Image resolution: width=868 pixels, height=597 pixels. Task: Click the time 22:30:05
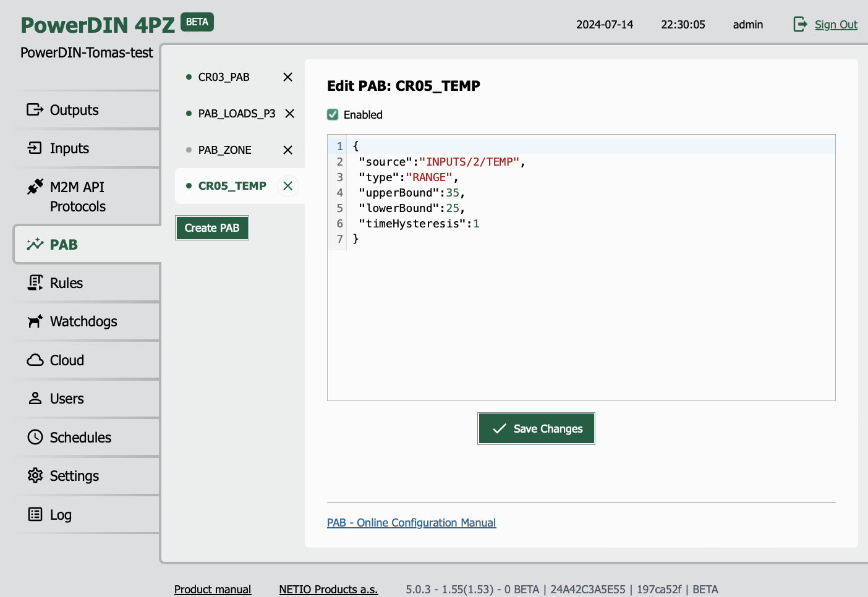point(683,25)
